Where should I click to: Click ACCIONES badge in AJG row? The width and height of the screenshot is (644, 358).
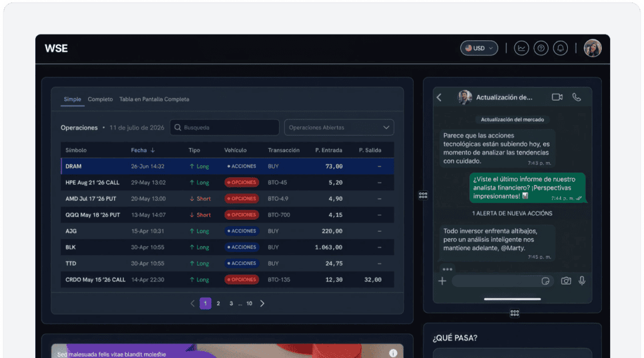241,231
